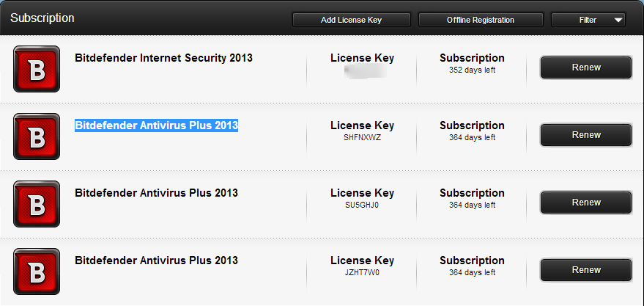Renew the subscription for license SU5GHJ0
The height and width of the screenshot is (306, 644).
(x=585, y=203)
